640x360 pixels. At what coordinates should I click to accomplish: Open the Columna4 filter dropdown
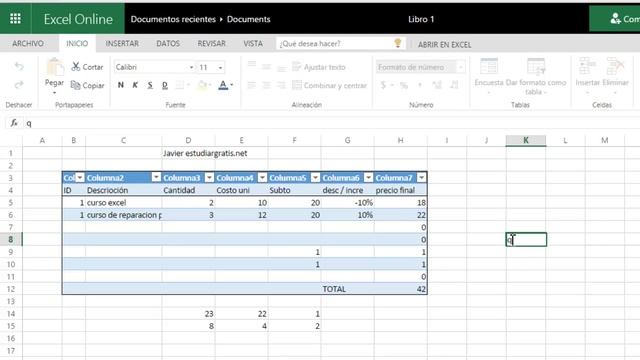pyautogui.click(x=262, y=178)
